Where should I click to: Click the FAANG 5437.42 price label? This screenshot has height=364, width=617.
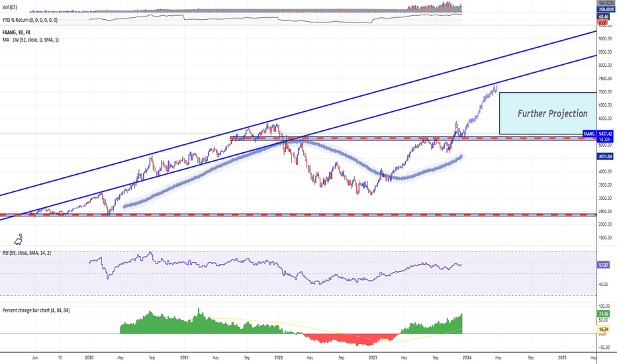602,133
